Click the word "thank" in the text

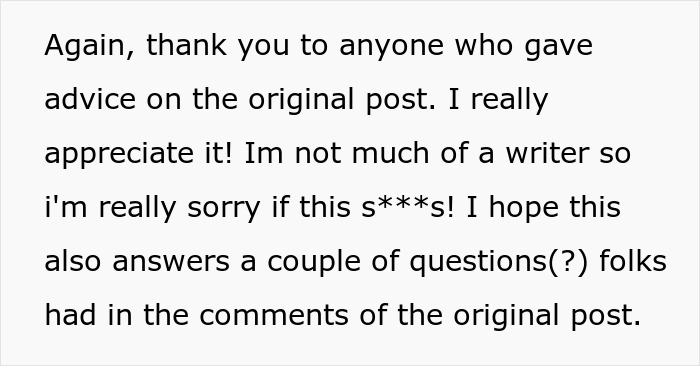coord(187,45)
